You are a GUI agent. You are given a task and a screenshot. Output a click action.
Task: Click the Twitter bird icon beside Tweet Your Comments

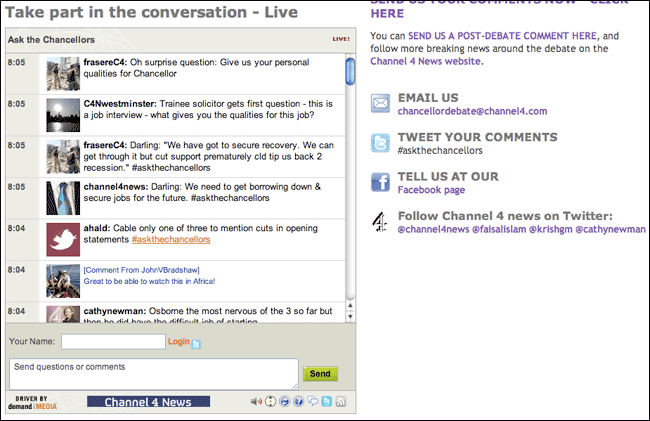(380, 143)
